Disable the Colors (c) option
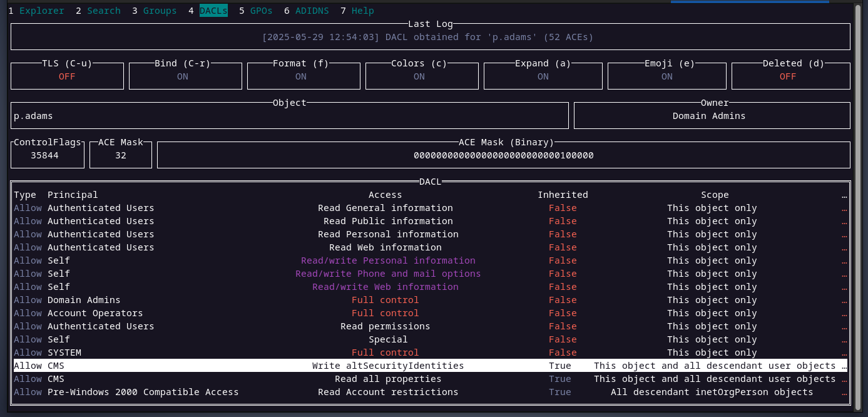The height and width of the screenshot is (417, 868). [x=419, y=76]
